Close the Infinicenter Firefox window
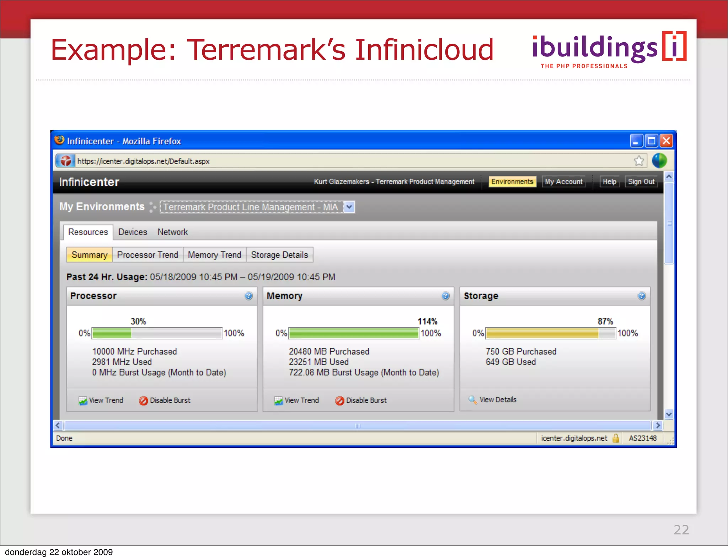 tap(666, 141)
